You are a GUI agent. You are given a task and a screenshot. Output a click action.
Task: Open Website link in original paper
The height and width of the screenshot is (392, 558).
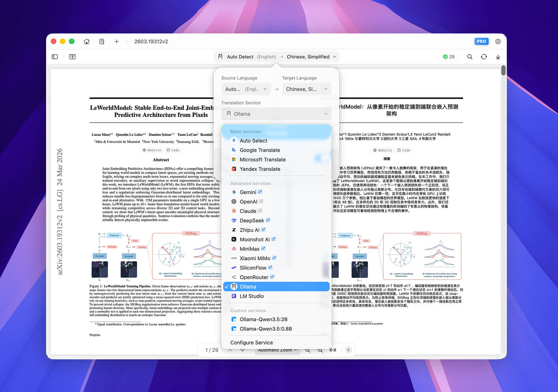152,150
